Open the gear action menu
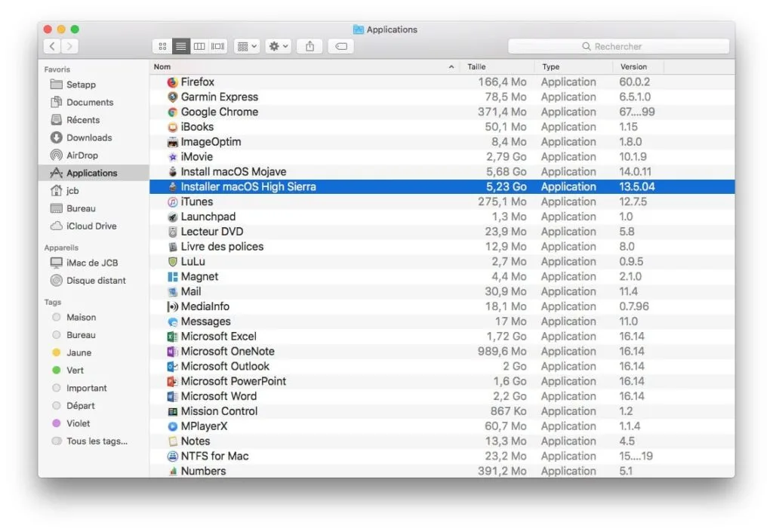 pos(278,46)
